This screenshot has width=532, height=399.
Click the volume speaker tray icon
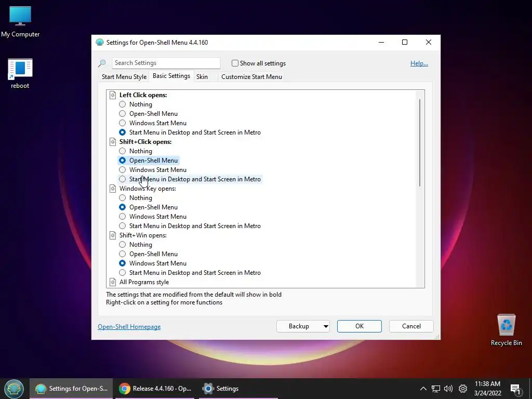tap(448, 389)
